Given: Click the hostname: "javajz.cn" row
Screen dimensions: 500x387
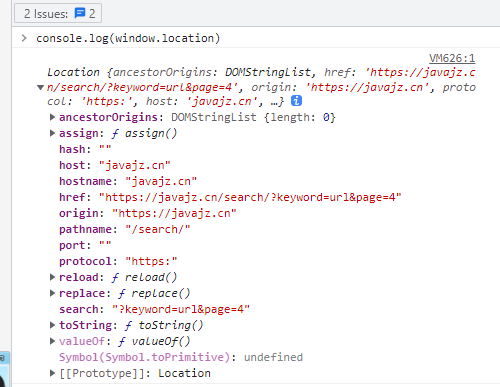Looking at the screenshot, I should click(128, 181).
